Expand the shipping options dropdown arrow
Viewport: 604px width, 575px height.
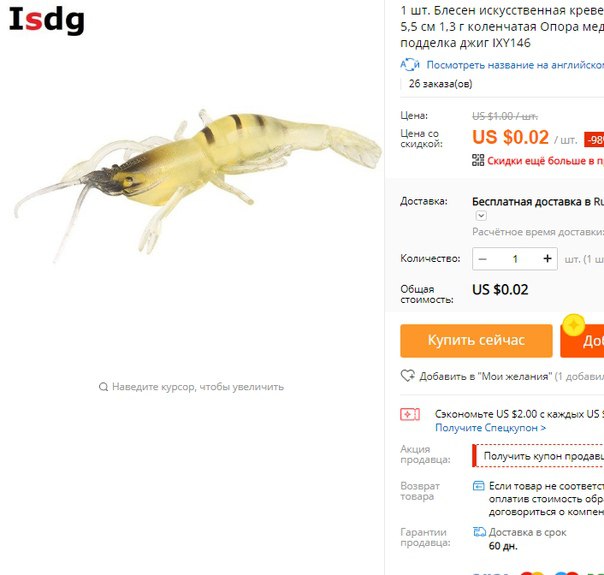(x=481, y=216)
